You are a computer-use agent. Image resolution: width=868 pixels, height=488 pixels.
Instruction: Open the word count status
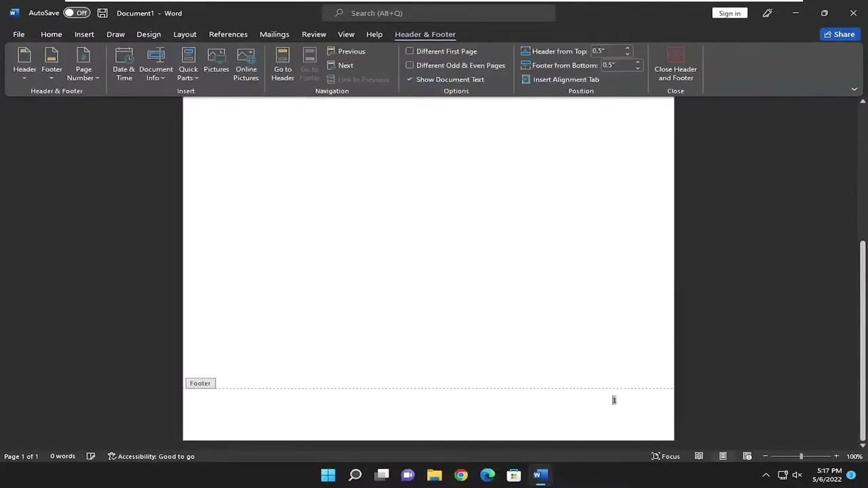[x=62, y=456]
